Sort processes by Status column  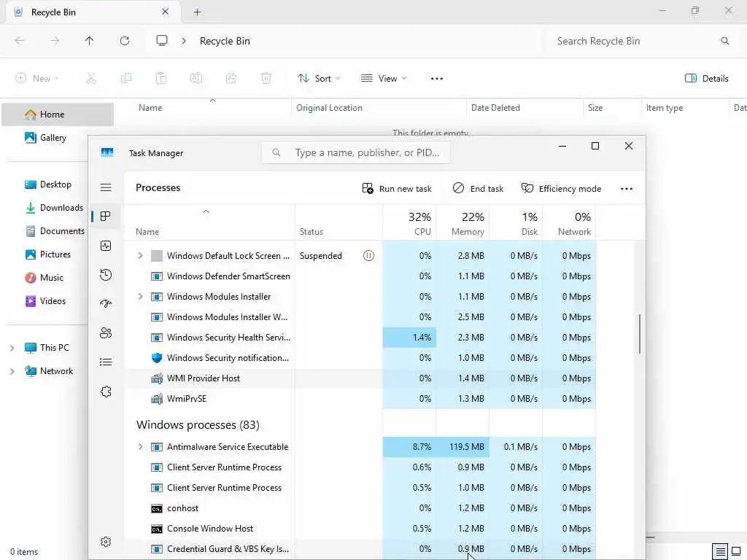point(338,224)
